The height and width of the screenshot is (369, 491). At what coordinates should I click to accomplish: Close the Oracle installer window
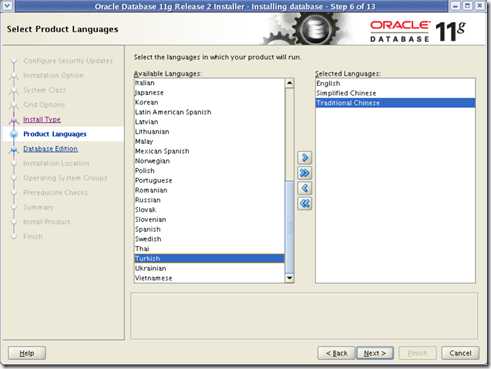pyautogui.click(x=479, y=5)
